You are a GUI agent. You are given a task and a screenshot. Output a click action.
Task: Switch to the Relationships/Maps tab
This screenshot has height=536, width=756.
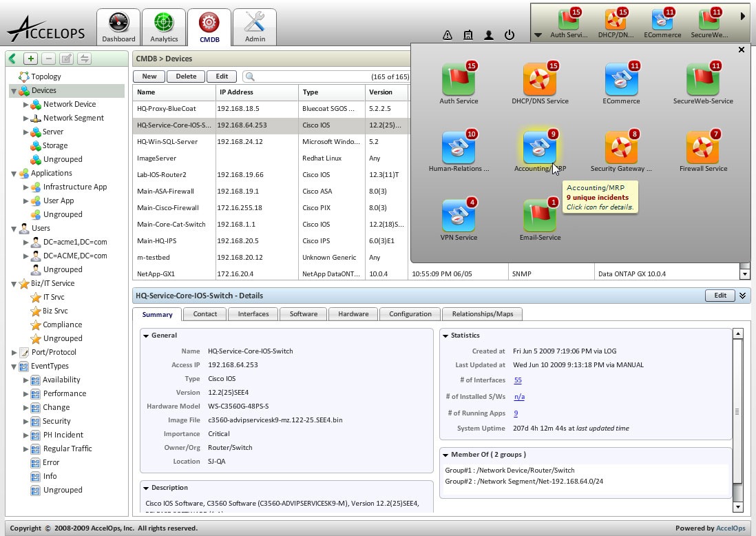[482, 314]
